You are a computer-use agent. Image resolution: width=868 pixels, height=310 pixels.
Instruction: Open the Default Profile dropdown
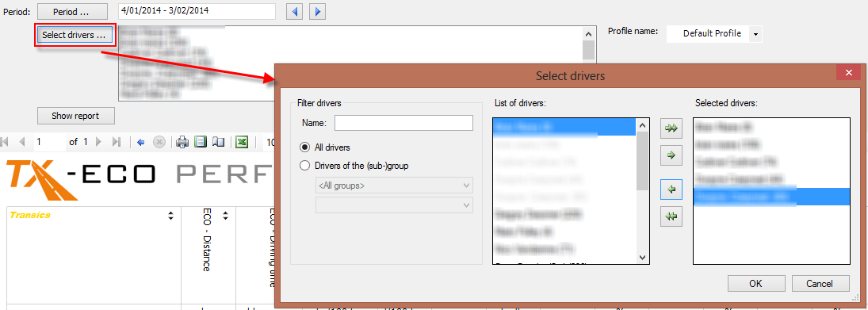[755, 34]
